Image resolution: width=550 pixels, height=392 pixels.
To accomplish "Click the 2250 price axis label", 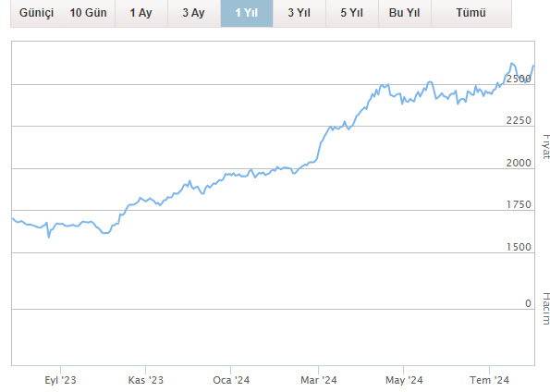I will pyautogui.click(x=519, y=121).
